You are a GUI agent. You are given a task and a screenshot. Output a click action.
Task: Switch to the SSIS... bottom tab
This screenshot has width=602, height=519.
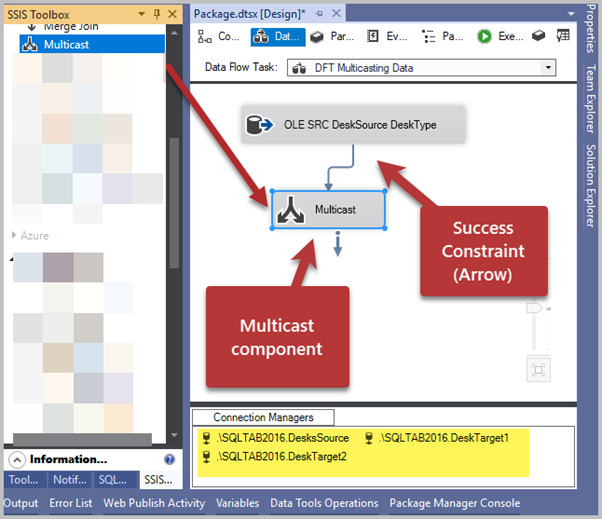click(x=159, y=480)
